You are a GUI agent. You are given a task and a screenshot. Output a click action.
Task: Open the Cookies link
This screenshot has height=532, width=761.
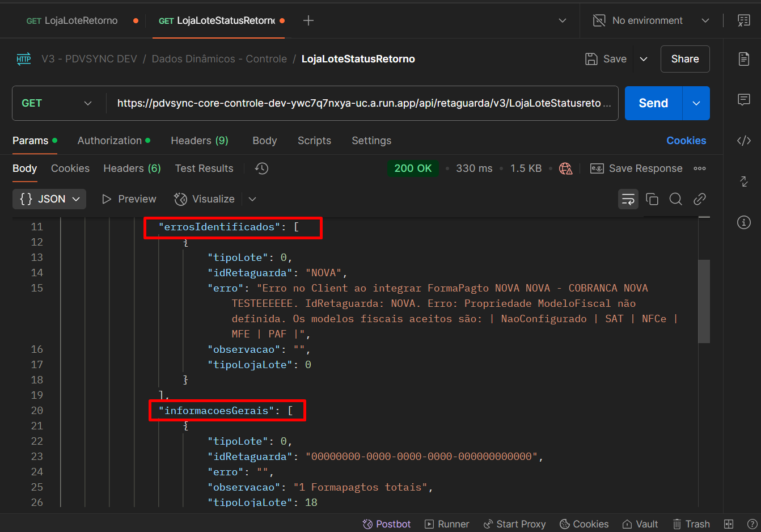686,141
